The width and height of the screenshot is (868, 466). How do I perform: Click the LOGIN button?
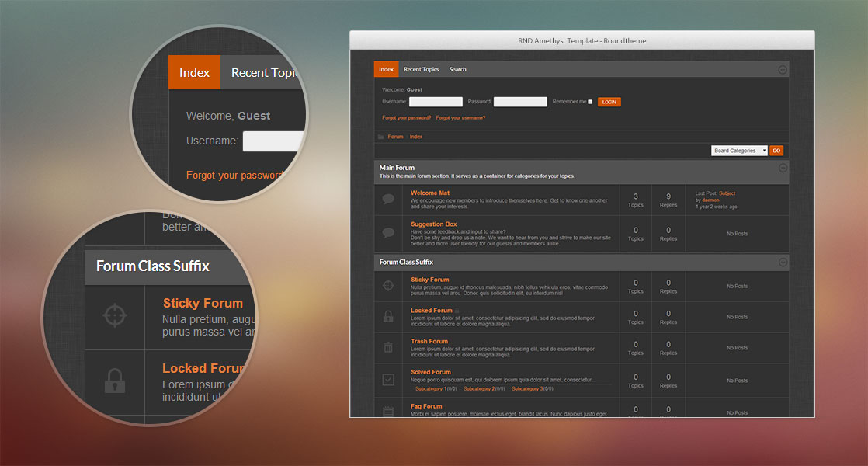tap(609, 102)
